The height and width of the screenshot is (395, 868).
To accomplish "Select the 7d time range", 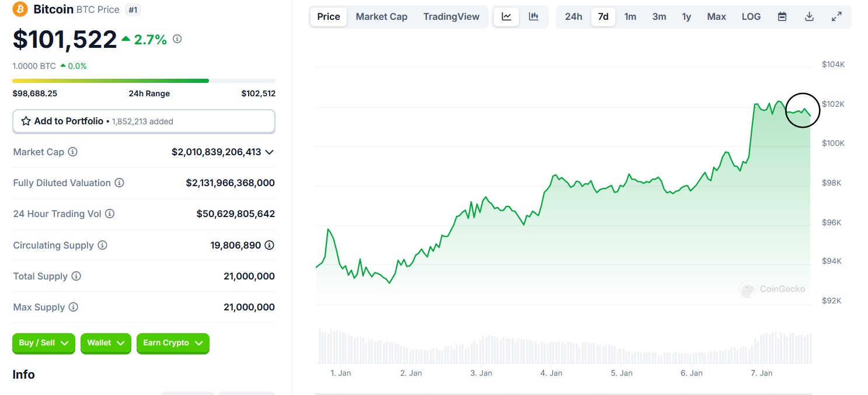I will coord(603,17).
